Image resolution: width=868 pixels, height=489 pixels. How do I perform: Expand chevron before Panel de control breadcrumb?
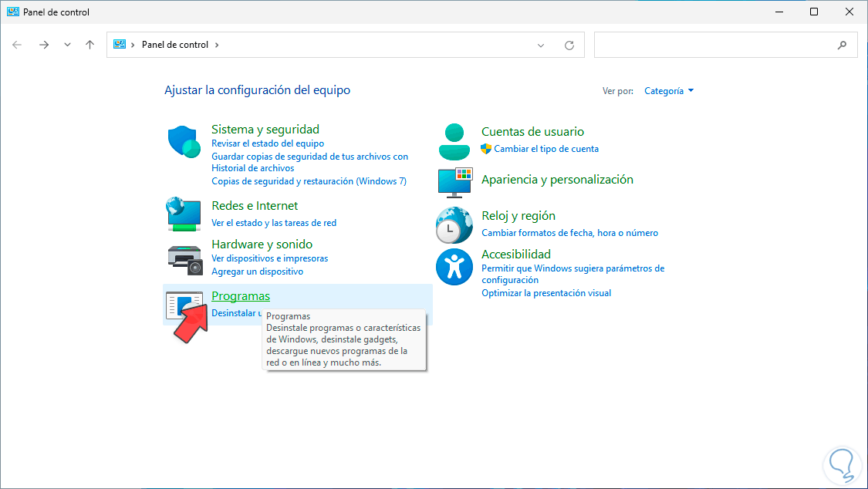coord(133,45)
